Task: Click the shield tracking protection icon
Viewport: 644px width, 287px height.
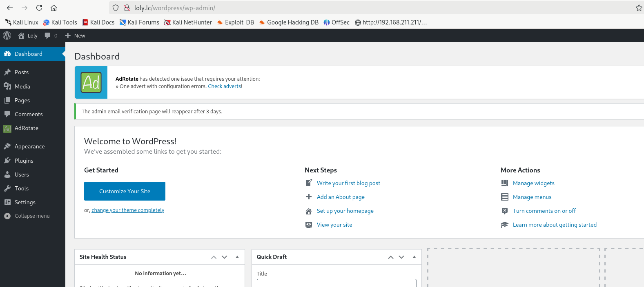Action: 116,8
